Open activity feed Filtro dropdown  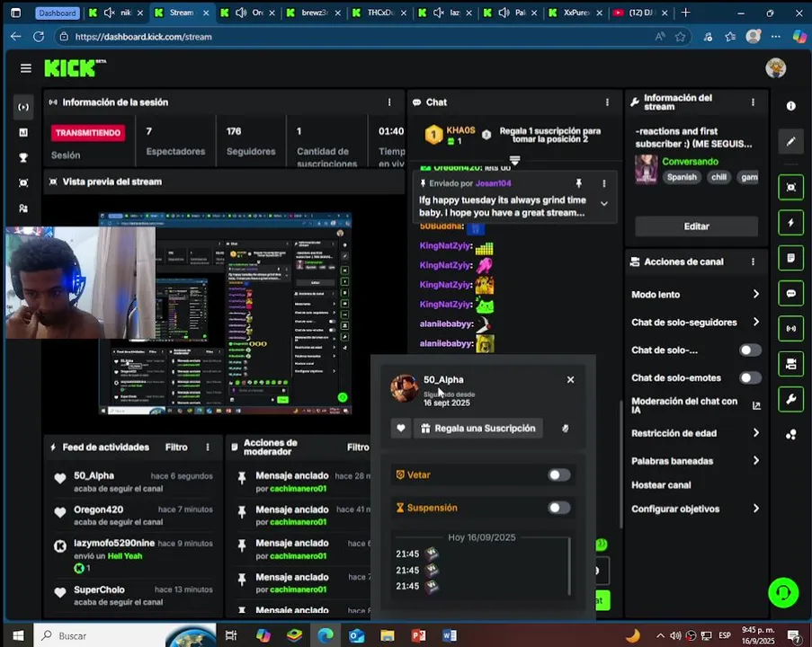(176, 448)
